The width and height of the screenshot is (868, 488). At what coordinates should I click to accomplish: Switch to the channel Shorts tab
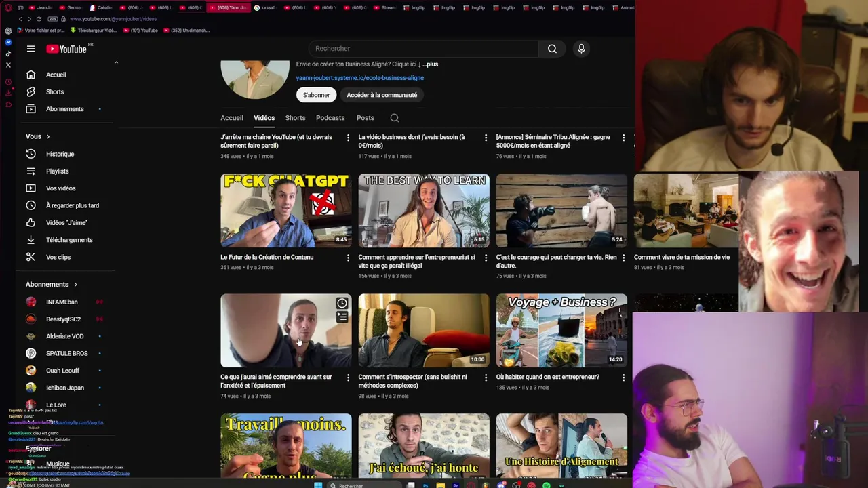(295, 117)
